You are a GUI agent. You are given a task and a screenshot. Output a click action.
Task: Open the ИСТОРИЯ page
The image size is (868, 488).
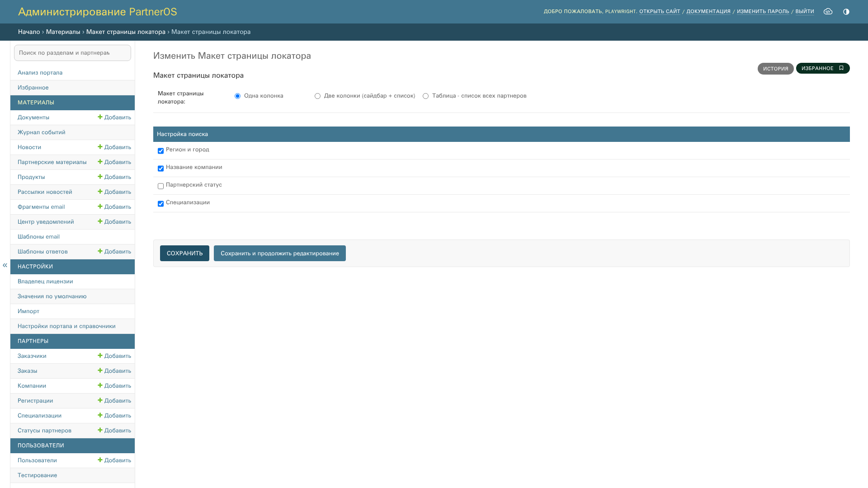click(x=775, y=69)
